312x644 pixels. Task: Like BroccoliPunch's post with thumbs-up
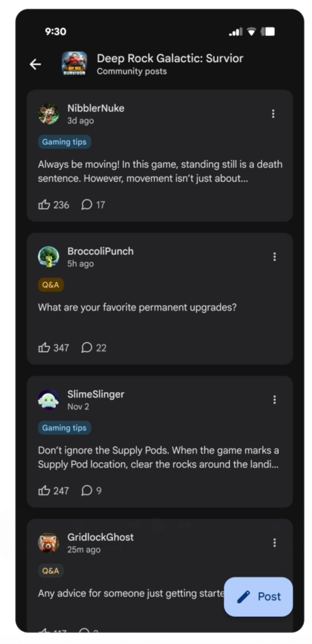(44, 347)
